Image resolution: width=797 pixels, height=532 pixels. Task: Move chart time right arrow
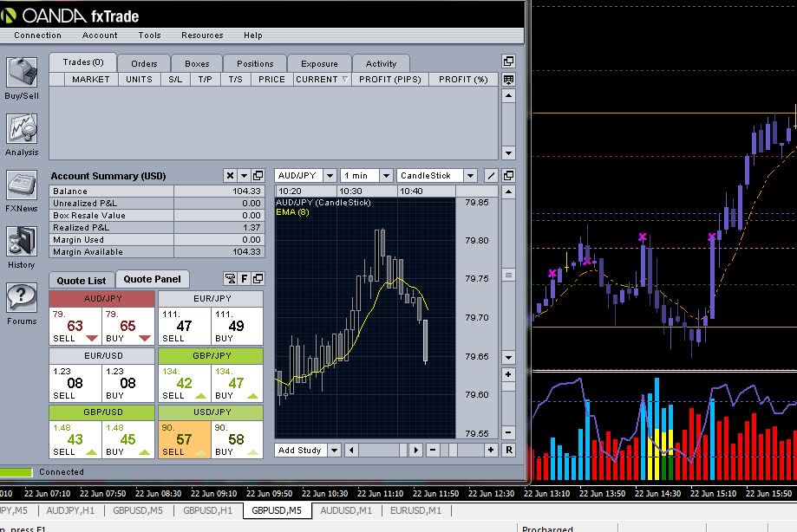pos(415,451)
